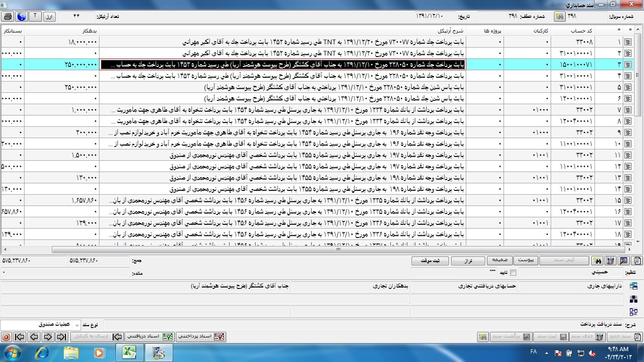Open the media player icon on the taskbar
The width and height of the screenshot is (644, 362).
[99, 352]
